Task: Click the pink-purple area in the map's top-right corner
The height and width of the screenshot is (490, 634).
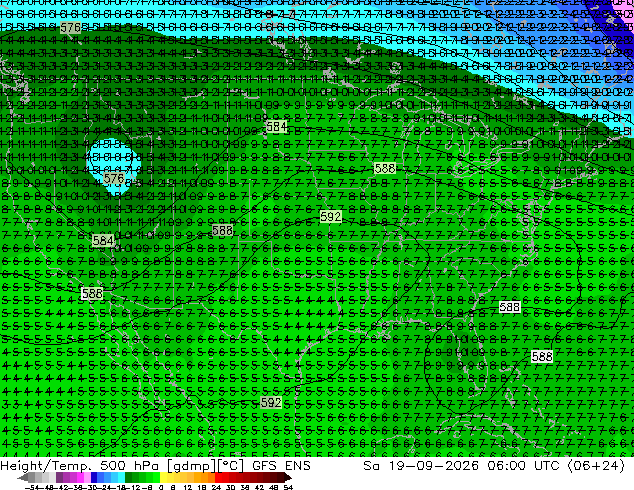Action: [x=626, y=8]
